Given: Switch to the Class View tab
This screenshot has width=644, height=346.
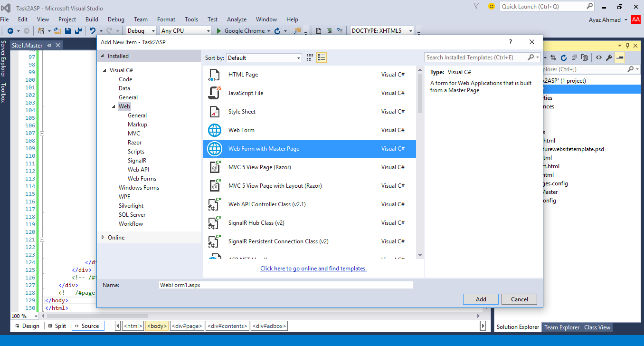Looking at the screenshot, I should coord(597,327).
